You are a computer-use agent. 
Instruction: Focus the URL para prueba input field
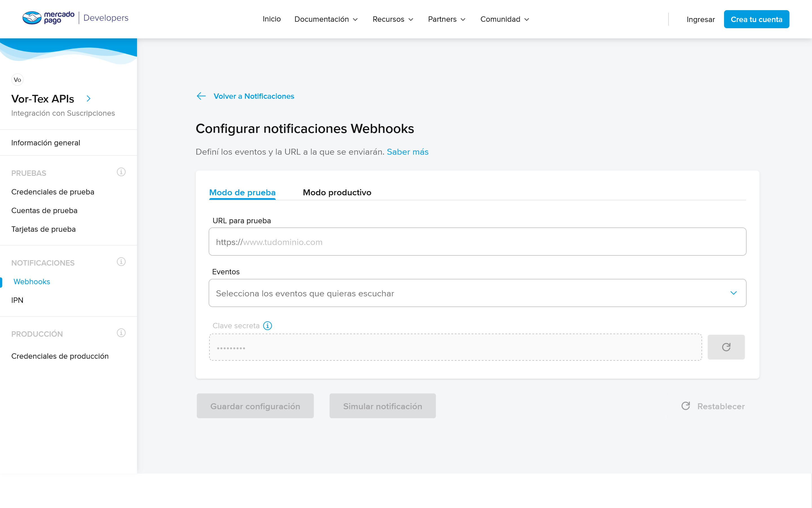pyautogui.click(x=477, y=242)
